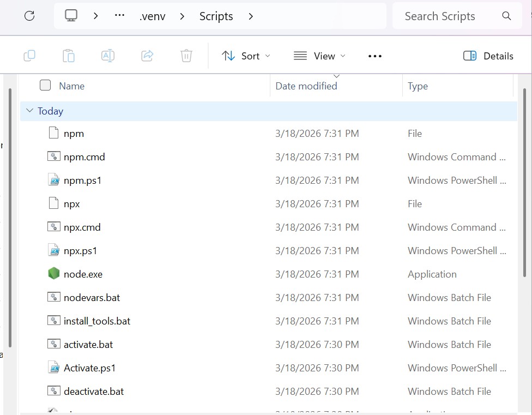Click the date modified of activate.bat

click(317, 345)
